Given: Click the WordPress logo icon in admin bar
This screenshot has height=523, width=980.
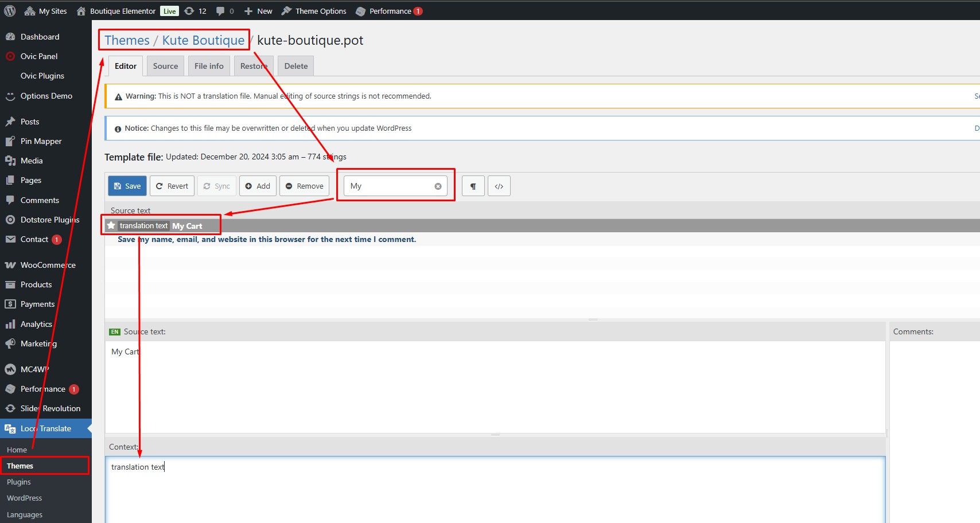Looking at the screenshot, I should pos(10,11).
